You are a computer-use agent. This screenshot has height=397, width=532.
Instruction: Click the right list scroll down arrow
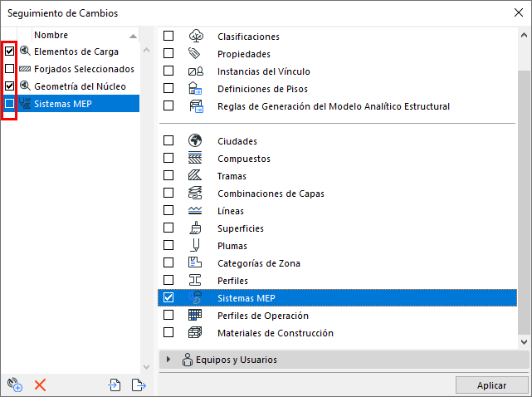pyautogui.click(x=524, y=341)
